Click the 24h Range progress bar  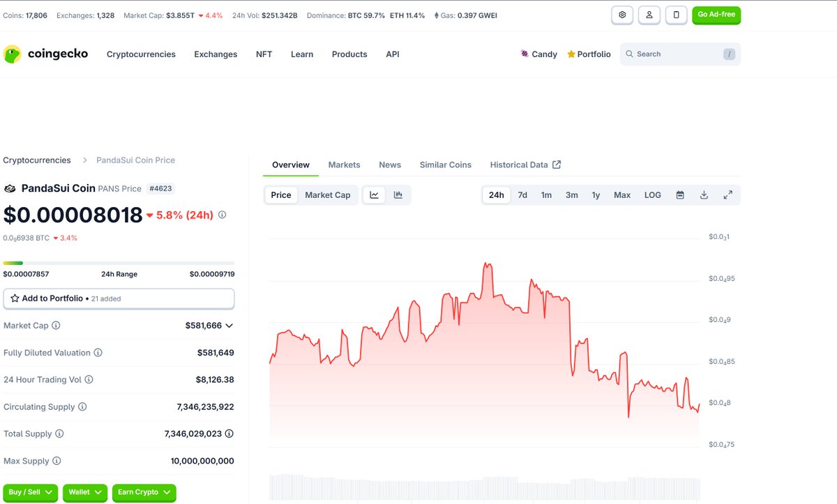tap(119, 263)
